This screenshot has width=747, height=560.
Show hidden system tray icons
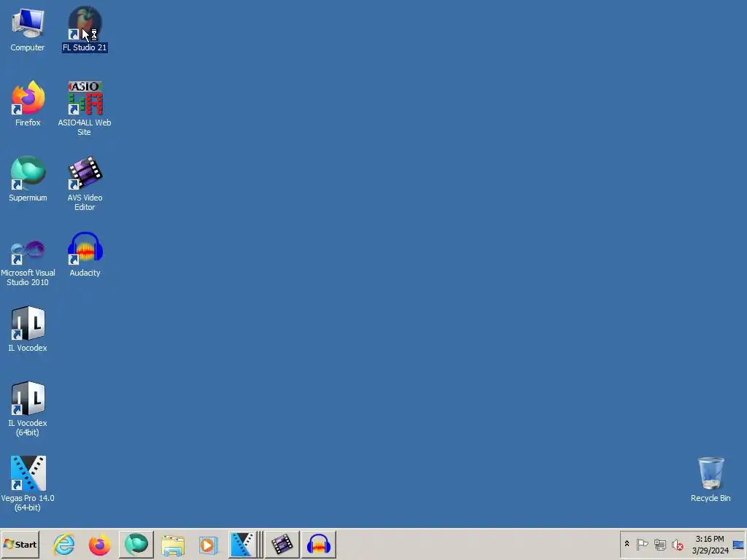627,544
